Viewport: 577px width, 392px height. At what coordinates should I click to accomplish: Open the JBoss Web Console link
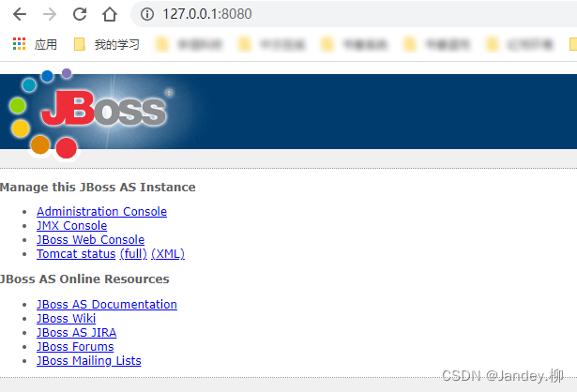(90, 240)
